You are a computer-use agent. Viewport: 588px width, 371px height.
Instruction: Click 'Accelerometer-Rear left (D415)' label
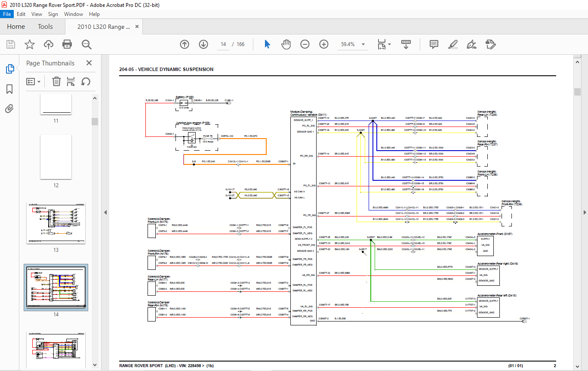(x=497, y=296)
